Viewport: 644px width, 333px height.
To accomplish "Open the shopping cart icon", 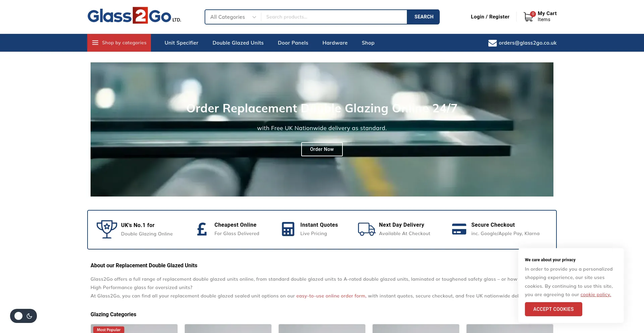I will pos(528,17).
